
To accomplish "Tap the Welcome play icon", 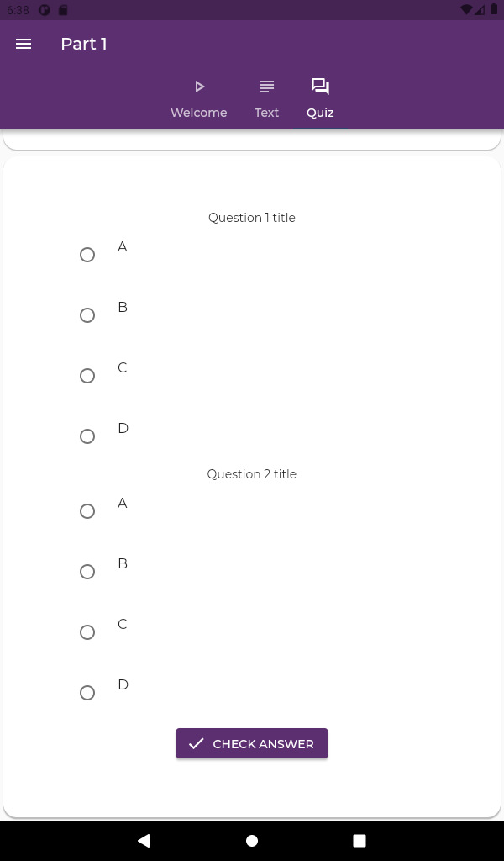I will (x=199, y=87).
